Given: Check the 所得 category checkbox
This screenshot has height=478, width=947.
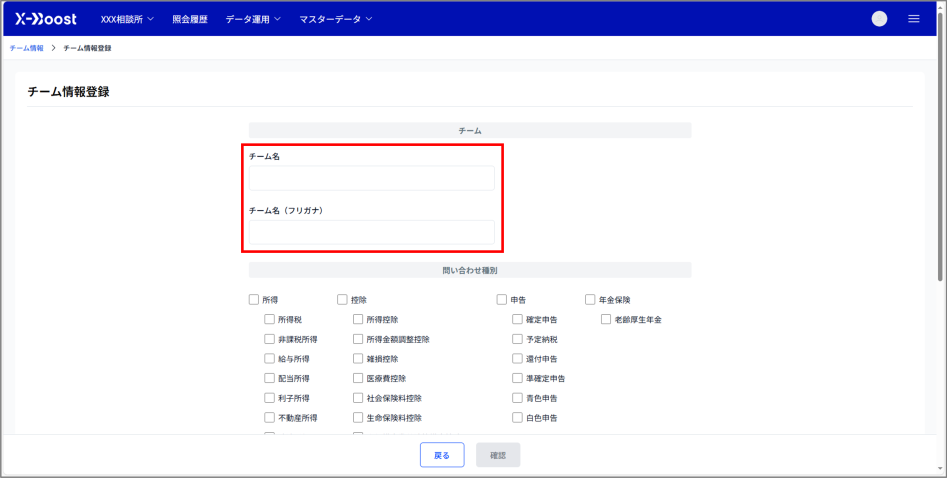Looking at the screenshot, I should 254,300.
